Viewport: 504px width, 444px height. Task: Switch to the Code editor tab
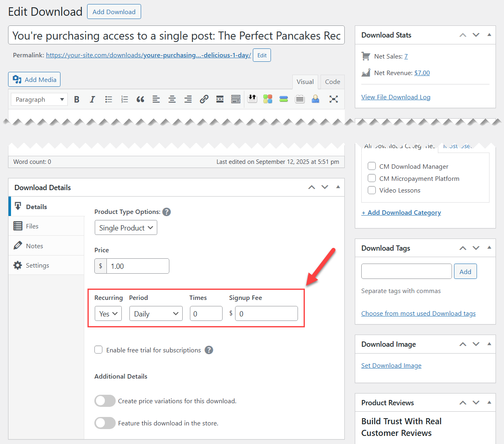332,82
